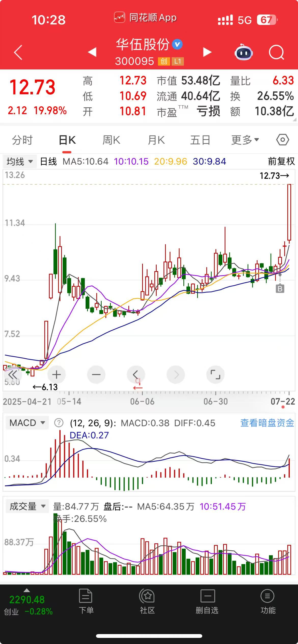Open the 查看暗盘资金 link
298x644 pixels.
tap(267, 423)
